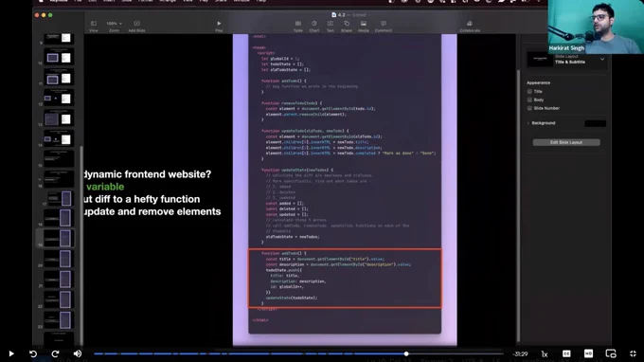Toggle the Title appearance checkbox

coord(529,92)
